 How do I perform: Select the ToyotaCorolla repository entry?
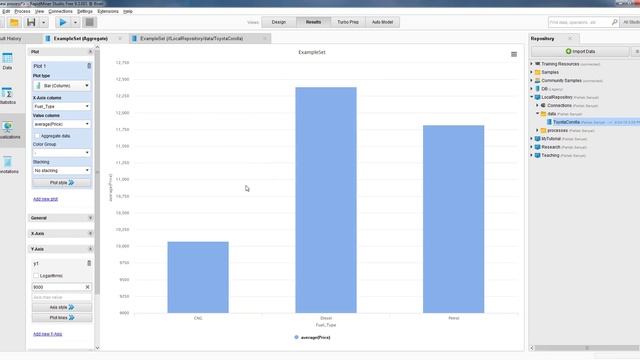pyautogui.click(x=566, y=122)
